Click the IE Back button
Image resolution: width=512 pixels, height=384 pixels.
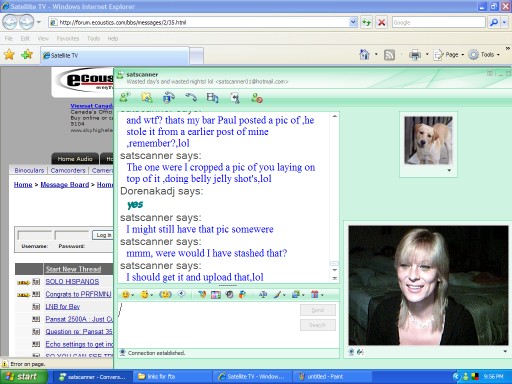(10, 22)
